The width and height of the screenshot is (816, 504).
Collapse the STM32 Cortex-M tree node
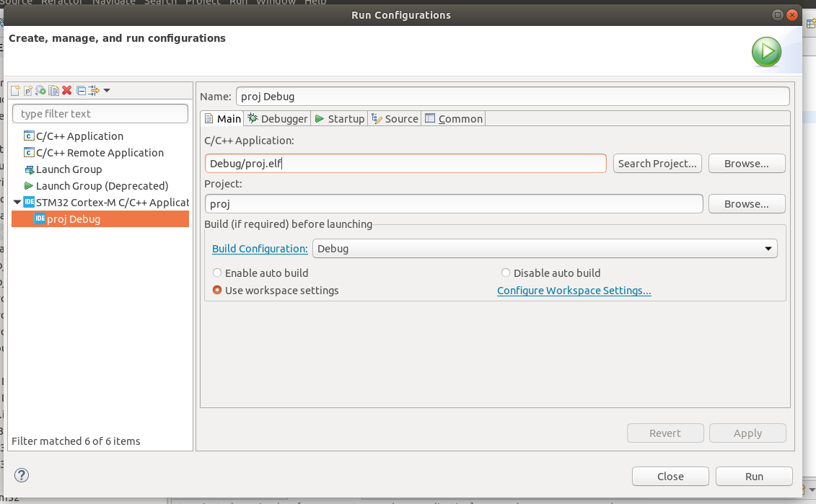click(17, 202)
